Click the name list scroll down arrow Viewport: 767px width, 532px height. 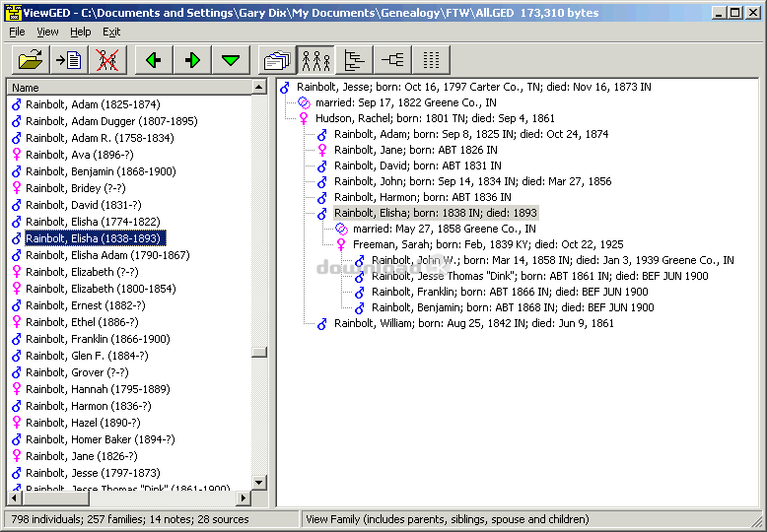pyautogui.click(x=259, y=483)
